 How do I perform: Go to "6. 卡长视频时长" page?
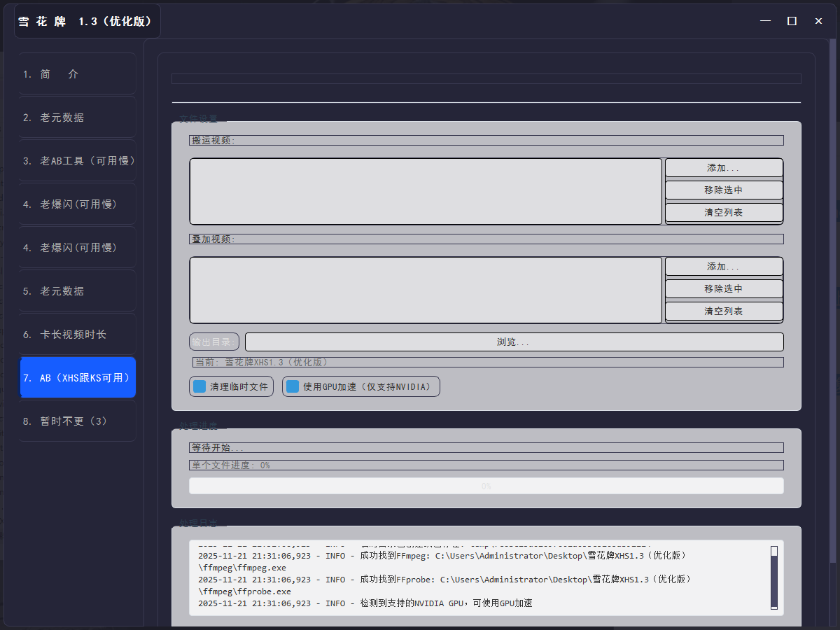coord(77,335)
